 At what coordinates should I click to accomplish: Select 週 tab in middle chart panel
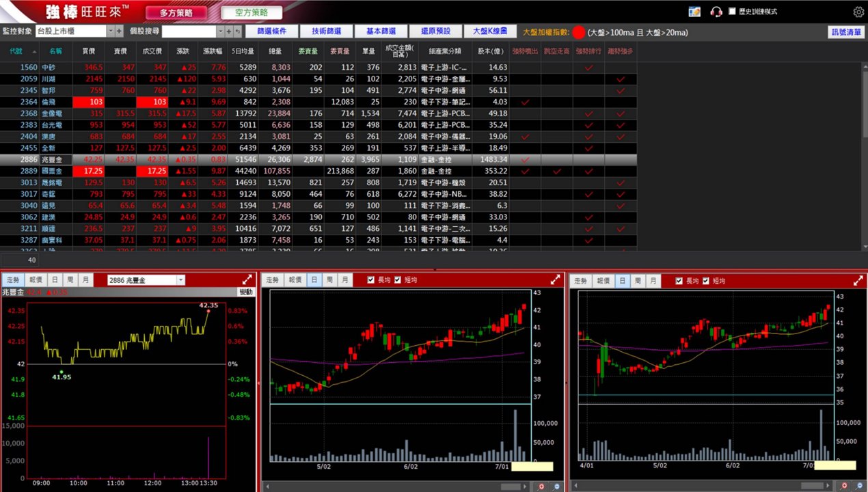330,280
